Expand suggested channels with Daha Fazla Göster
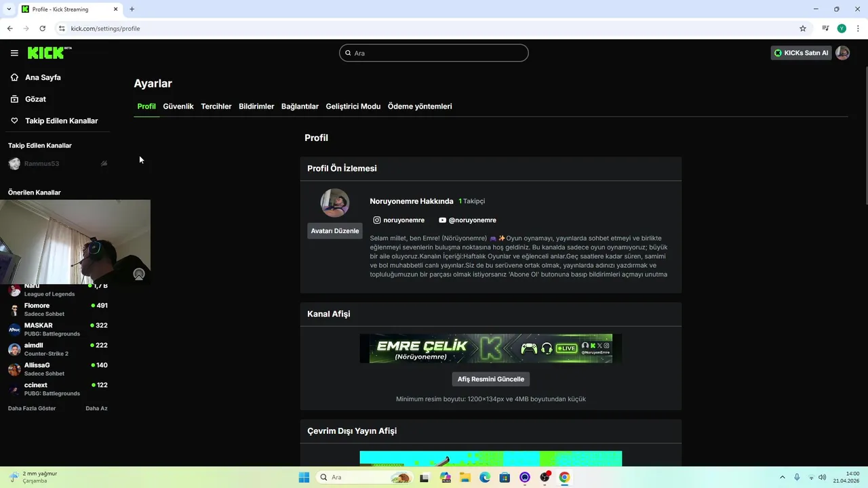Image resolution: width=868 pixels, height=488 pixels. coord(32,408)
